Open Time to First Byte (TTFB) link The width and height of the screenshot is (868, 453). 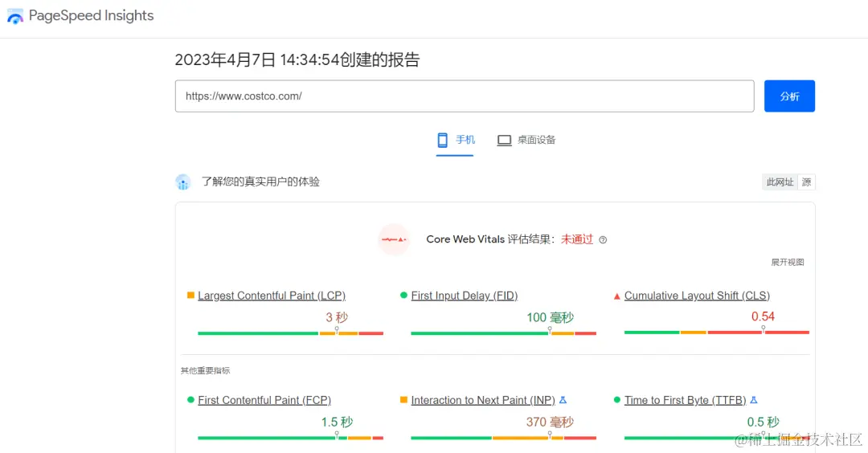point(686,400)
